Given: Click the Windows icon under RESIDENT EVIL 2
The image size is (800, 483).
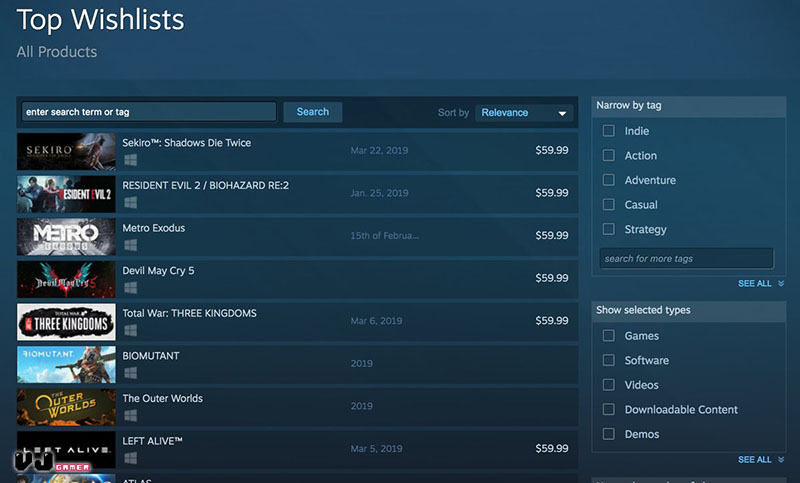Looking at the screenshot, I should pos(131,203).
